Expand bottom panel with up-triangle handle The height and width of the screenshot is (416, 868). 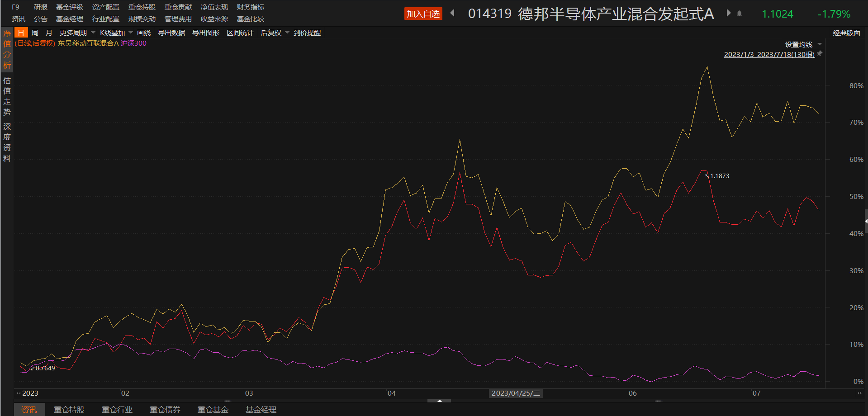[x=439, y=401]
